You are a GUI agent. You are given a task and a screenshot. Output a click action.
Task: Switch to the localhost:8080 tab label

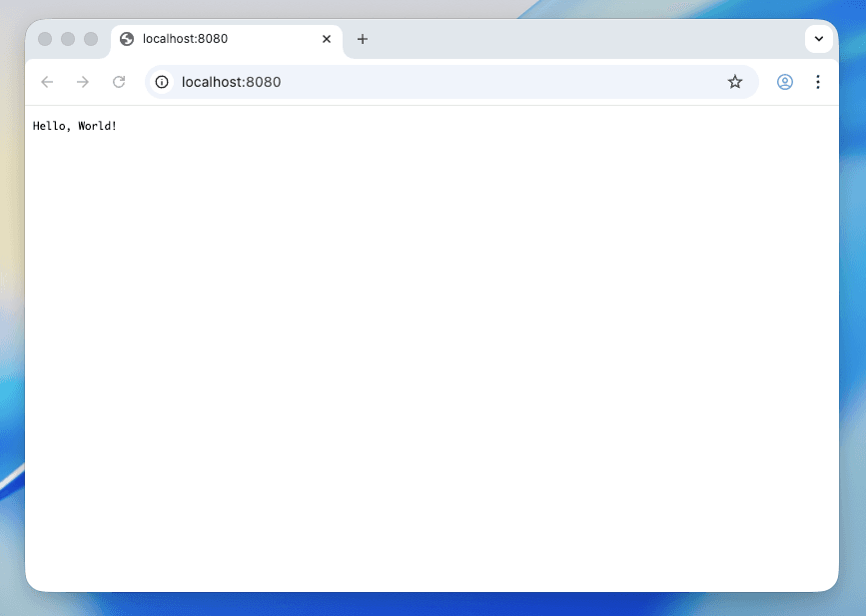point(186,40)
